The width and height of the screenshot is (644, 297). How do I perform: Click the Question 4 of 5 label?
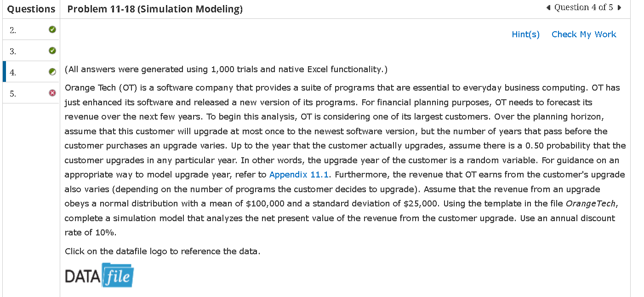pyautogui.click(x=583, y=7)
